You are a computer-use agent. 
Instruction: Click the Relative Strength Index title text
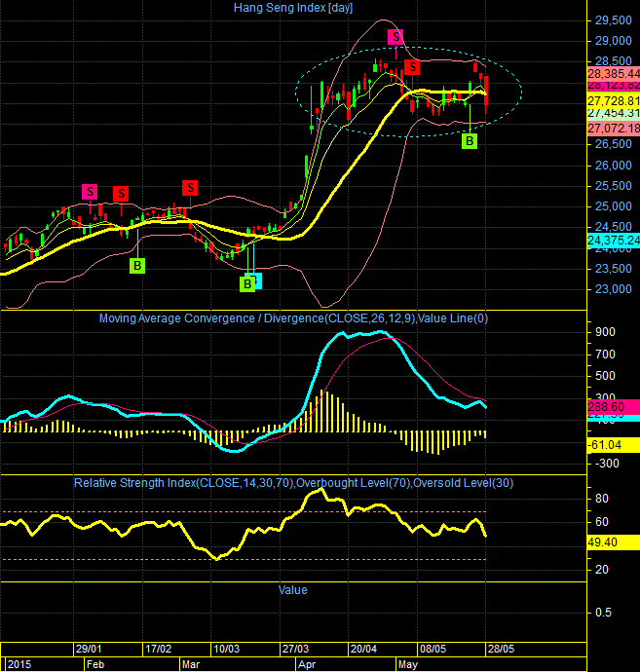coord(293,483)
